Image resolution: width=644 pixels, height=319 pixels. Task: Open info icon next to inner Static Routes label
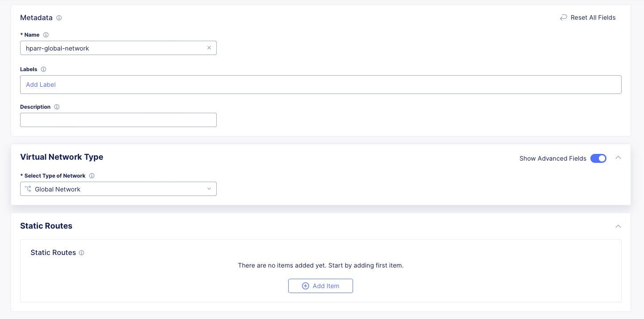[81, 253]
